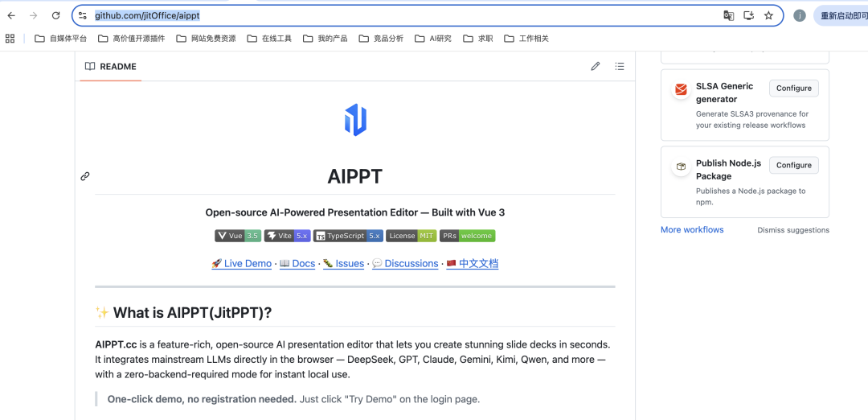Open the Issues link in README
The width and height of the screenshot is (868, 420).
pyautogui.click(x=344, y=264)
